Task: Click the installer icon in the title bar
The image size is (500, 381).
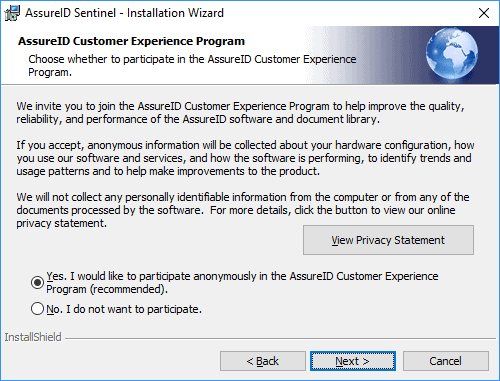Action: 12,13
